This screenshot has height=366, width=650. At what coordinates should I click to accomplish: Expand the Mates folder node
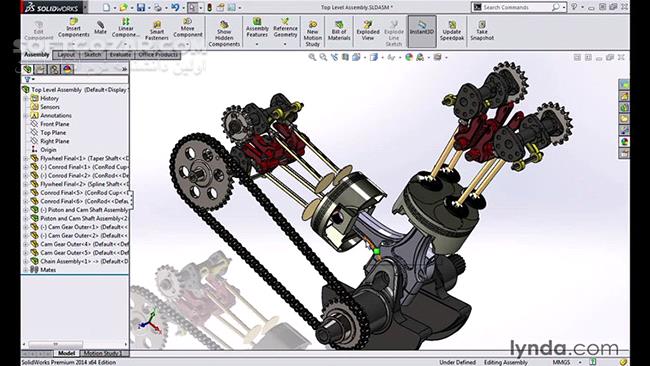pyautogui.click(x=26, y=270)
